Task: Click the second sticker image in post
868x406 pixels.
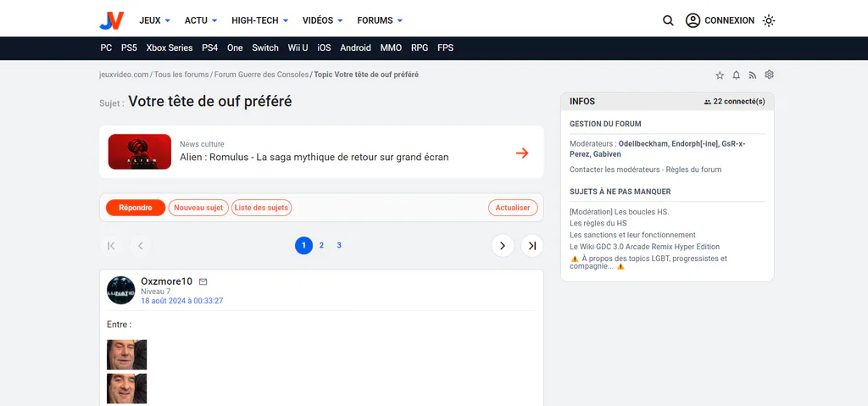Action: [x=127, y=388]
